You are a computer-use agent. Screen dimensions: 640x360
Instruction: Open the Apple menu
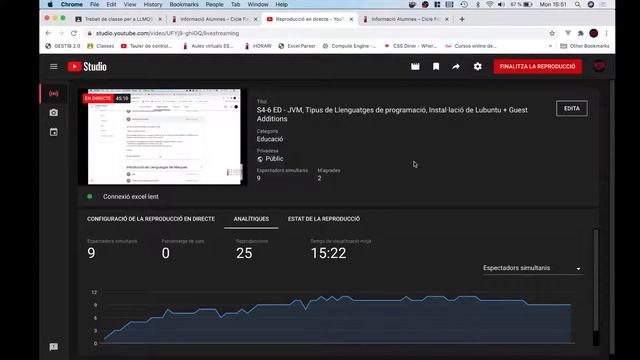coord(50,4)
